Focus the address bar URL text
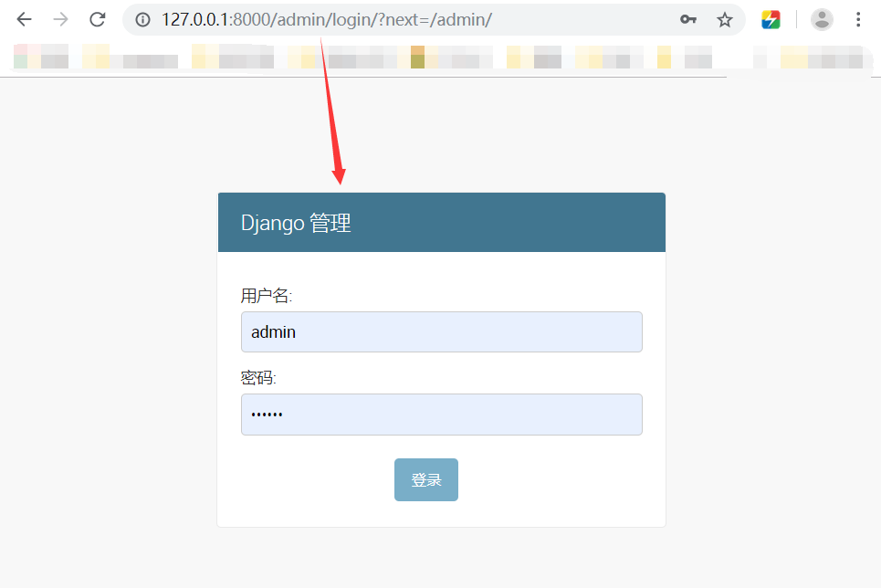881x588 pixels. (x=327, y=20)
